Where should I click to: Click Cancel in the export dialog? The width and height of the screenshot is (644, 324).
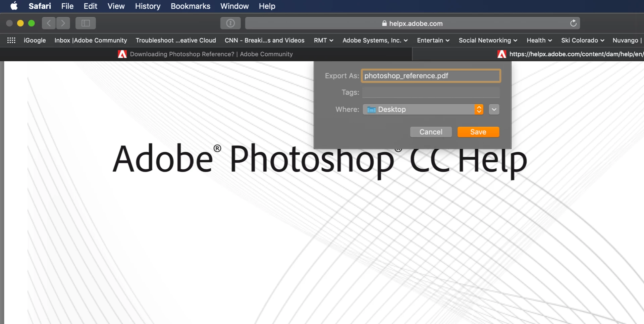pos(431,132)
